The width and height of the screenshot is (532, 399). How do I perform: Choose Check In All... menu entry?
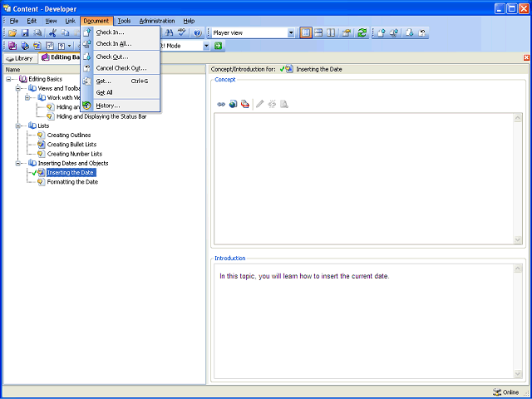coord(121,44)
